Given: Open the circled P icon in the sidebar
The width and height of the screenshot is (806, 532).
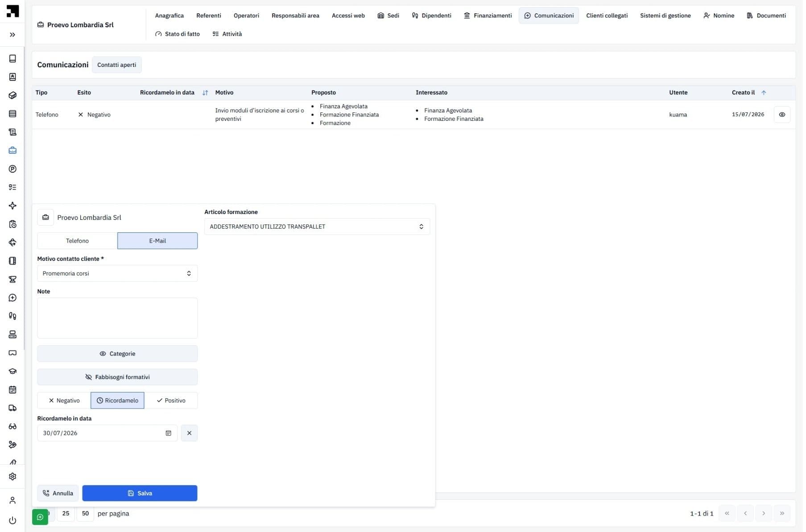Looking at the screenshot, I should tap(12, 169).
